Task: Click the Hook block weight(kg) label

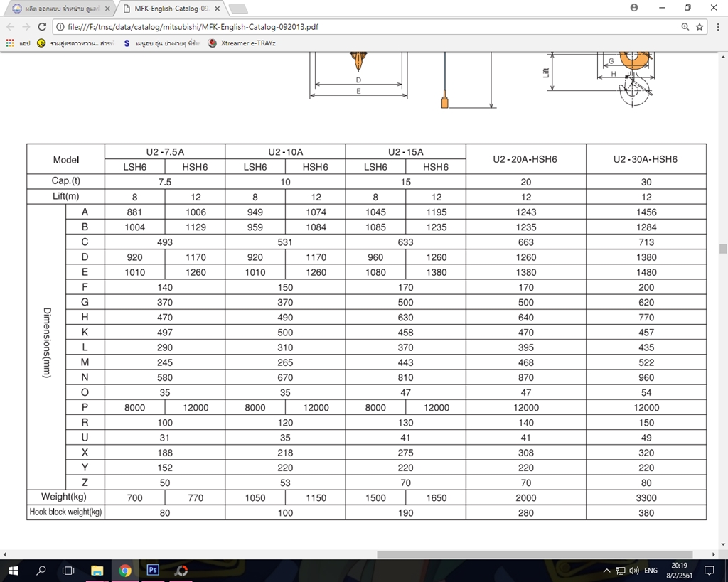Action: point(65,512)
